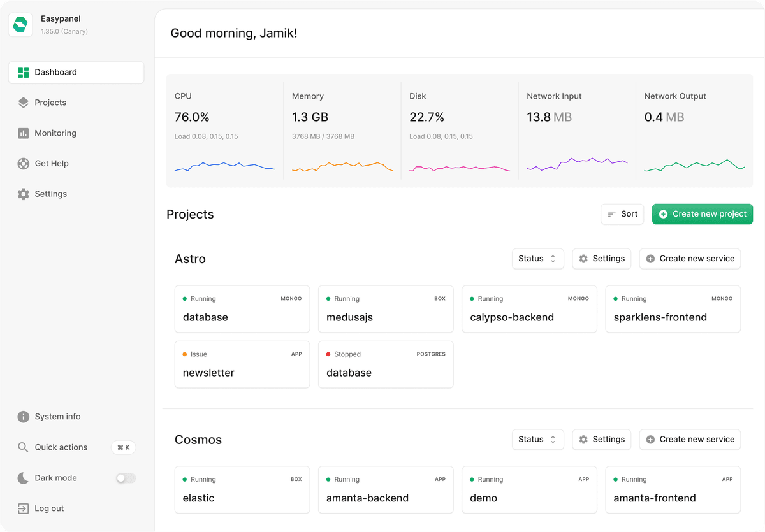This screenshot has width=765, height=532.
Task: Open the Astro project Status dropdown
Action: click(x=537, y=259)
